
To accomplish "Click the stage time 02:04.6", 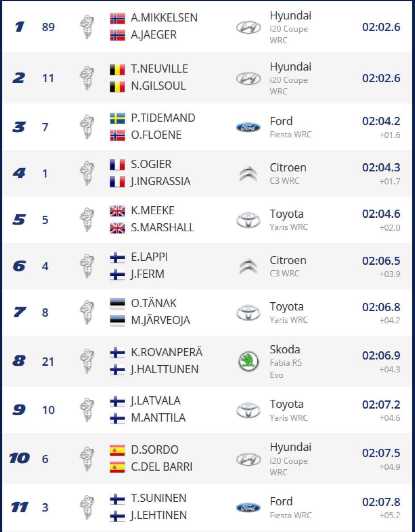I will (381, 214).
